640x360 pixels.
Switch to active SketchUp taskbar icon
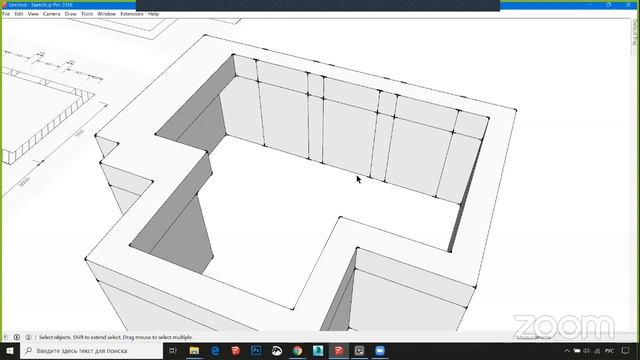click(339, 351)
